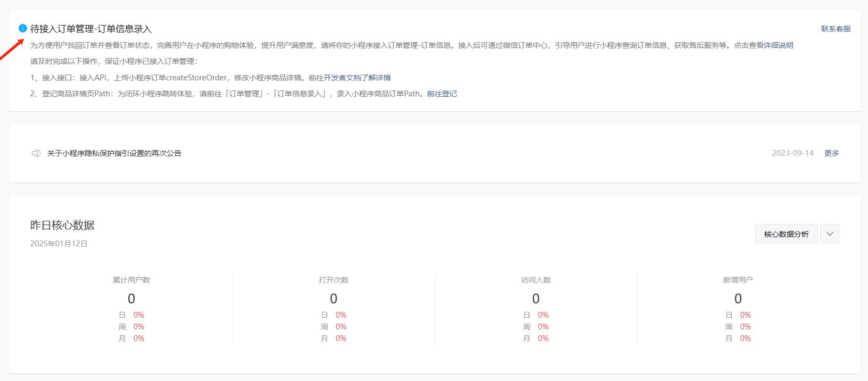
Task: Click the 2023-09-14 announcement date
Action: point(792,153)
